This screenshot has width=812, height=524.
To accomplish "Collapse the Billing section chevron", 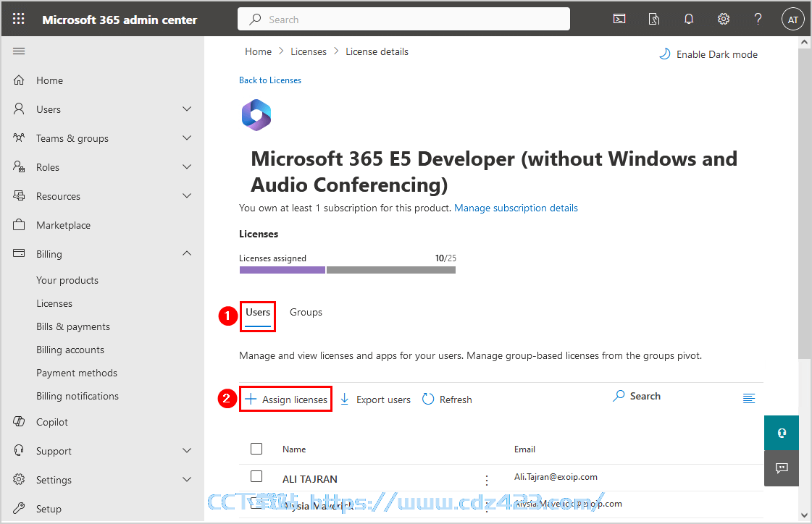I will pyautogui.click(x=187, y=253).
